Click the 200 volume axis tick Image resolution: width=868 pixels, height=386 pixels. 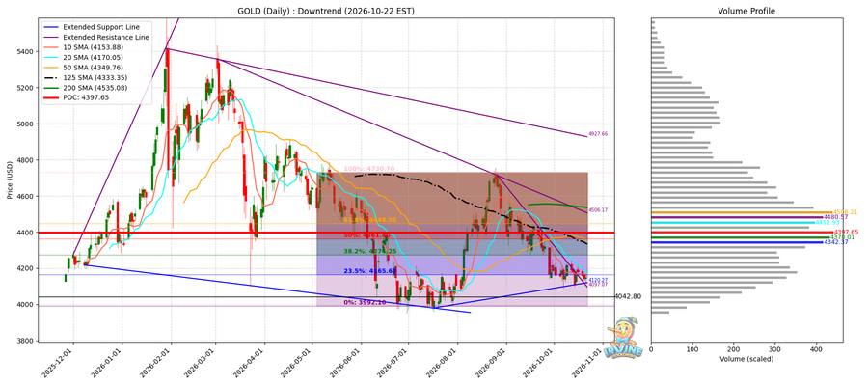click(x=734, y=350)
